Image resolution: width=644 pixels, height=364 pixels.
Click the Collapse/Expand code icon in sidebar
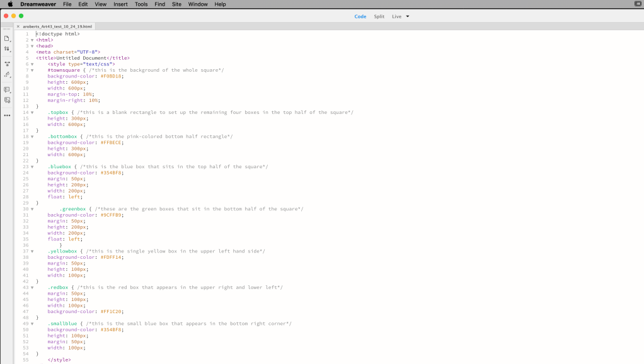tap(7, 64)
